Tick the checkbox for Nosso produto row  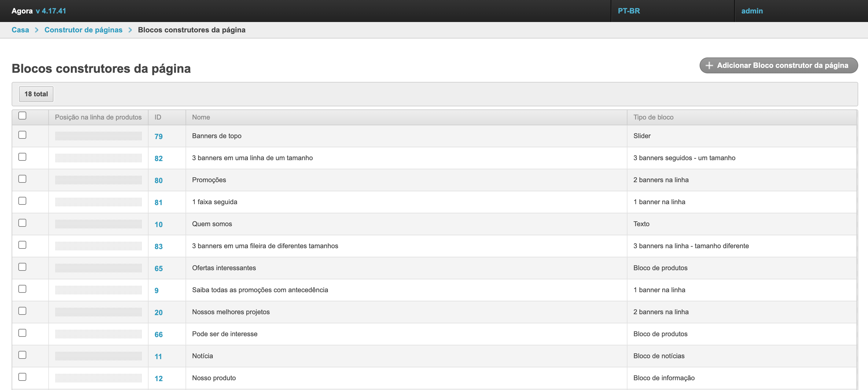point(22,377)
